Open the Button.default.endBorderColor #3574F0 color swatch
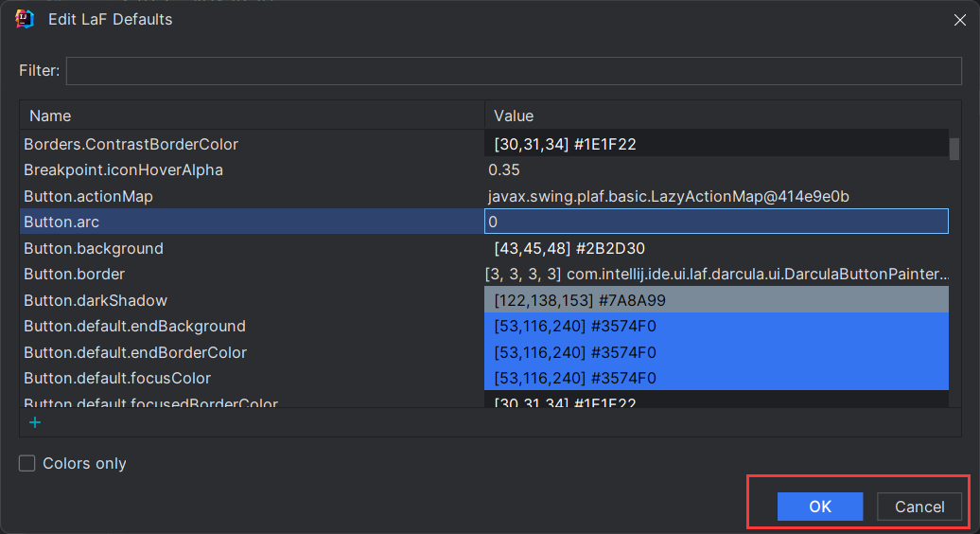This screenshot has width=980, height=534. click(x=716, y=352)
